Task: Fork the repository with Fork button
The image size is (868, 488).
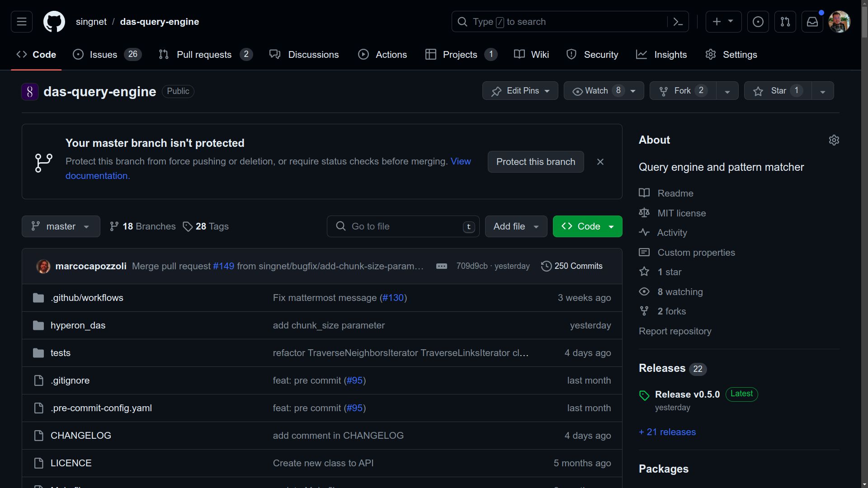Action: [x=683, y=91]
